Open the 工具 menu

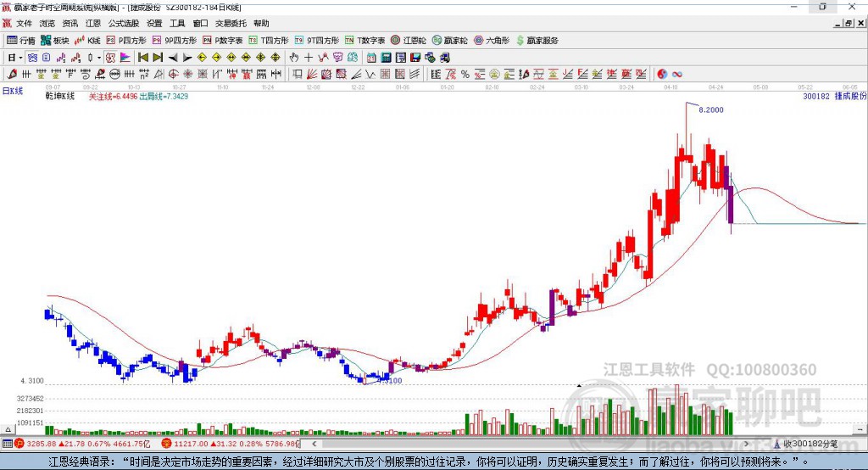177,23
